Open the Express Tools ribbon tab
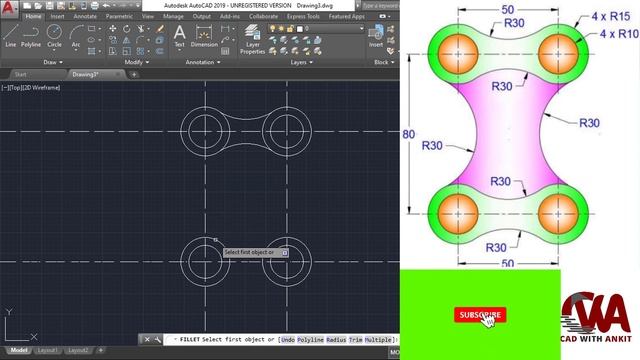This screenshot has width=640, height=360. 303,16
